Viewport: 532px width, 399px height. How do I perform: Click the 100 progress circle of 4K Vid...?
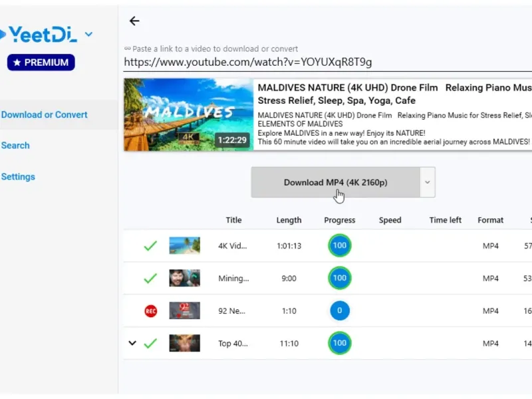[x=340, y=245]
